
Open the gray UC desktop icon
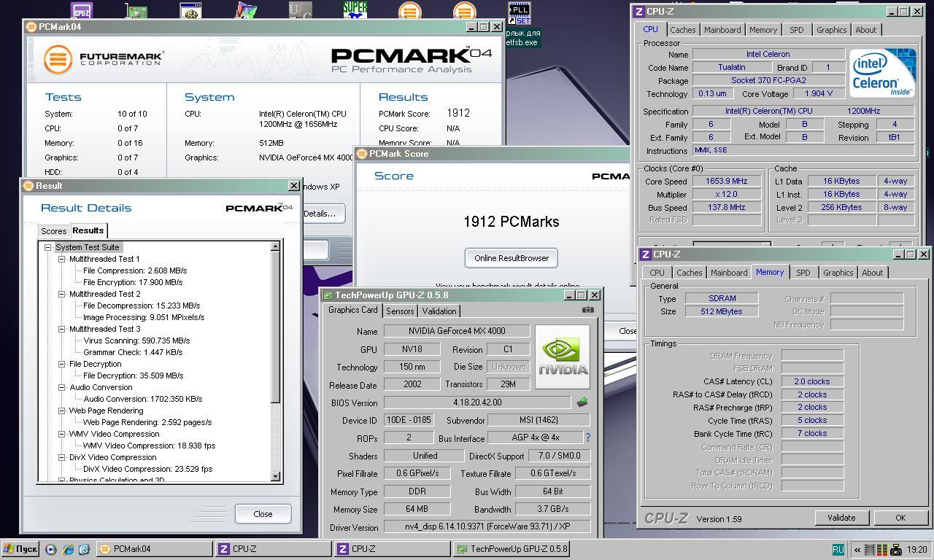point(300,10)
